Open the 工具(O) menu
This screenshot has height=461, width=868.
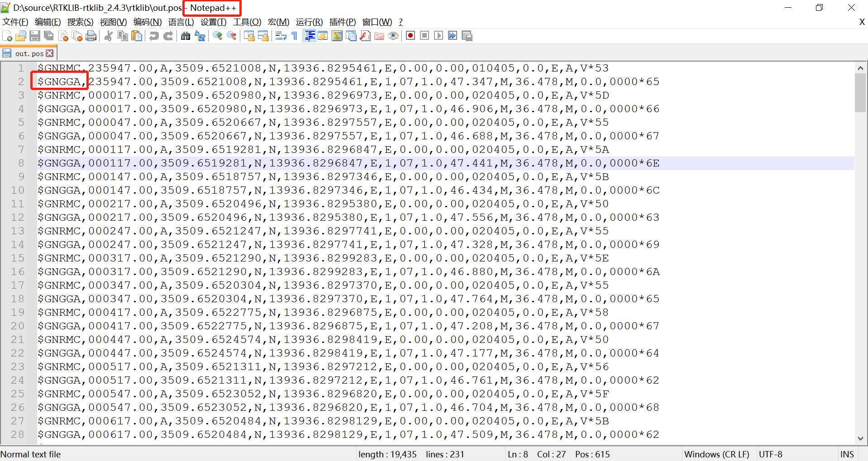pos(247,22)
